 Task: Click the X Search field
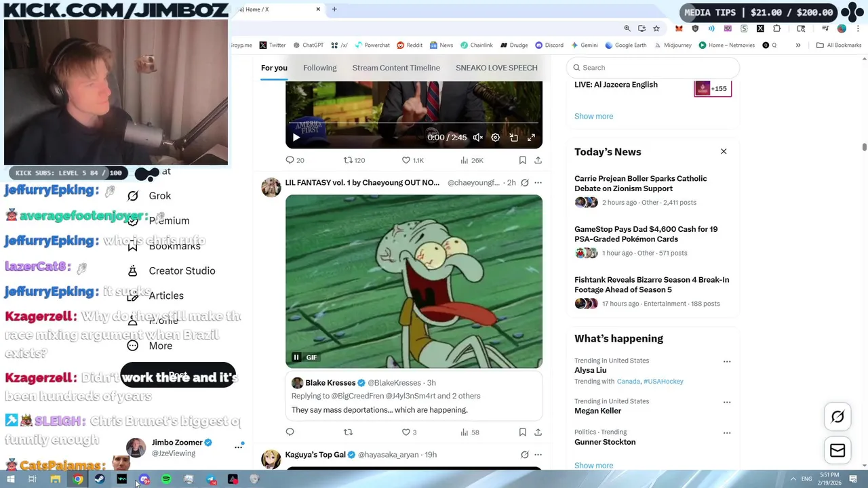tap(653, 68)
